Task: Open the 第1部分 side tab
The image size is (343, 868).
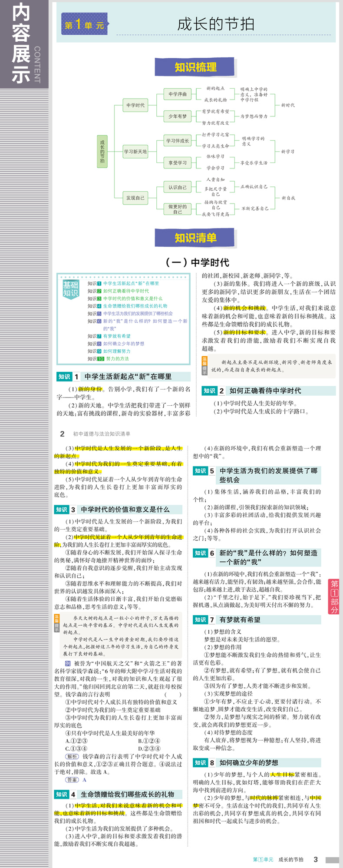Action: pos(334,596)
